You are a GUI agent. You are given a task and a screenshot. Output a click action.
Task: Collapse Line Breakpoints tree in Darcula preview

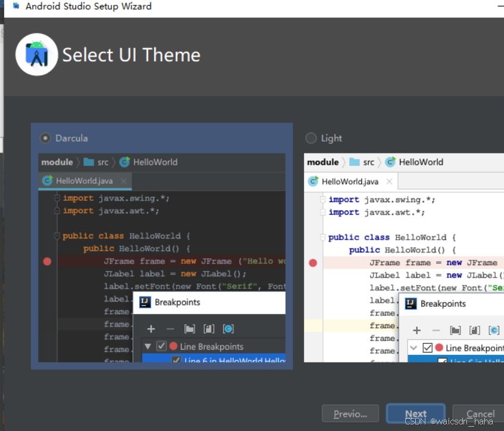click(x=148, y=347)
